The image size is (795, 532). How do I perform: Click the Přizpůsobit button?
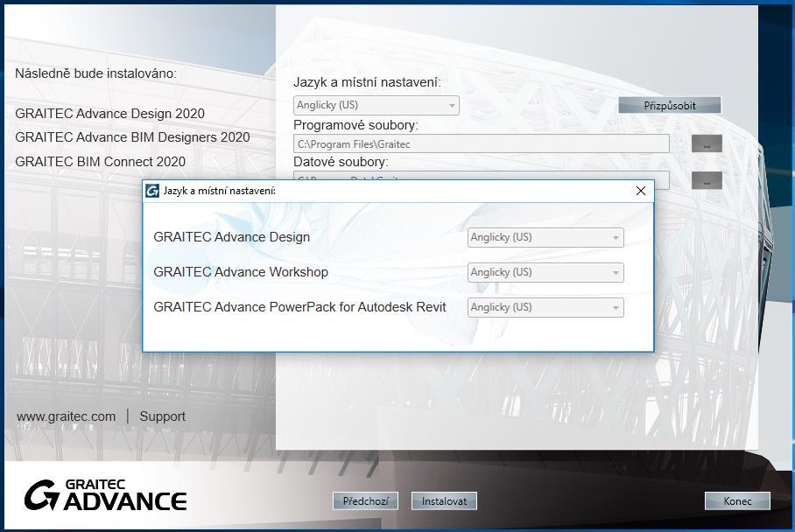pyautogui.click(x=670, y=105)
